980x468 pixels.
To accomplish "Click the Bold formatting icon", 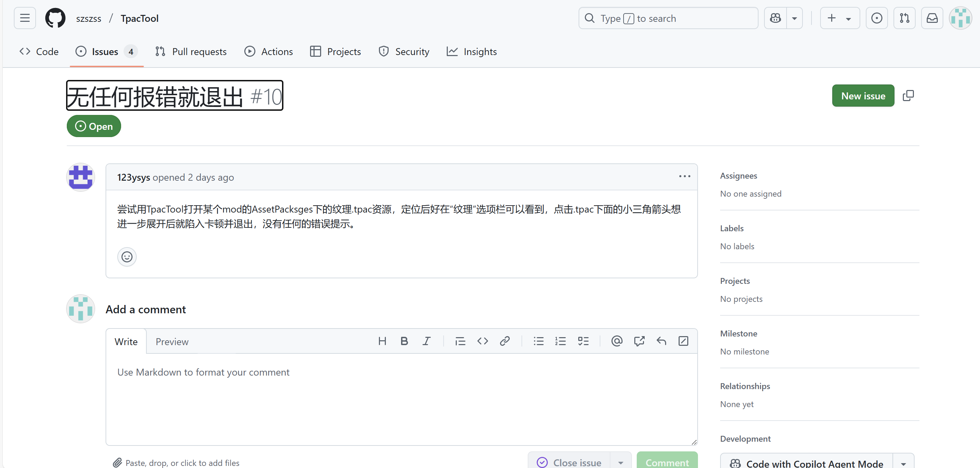I will (x=404, y=341).
